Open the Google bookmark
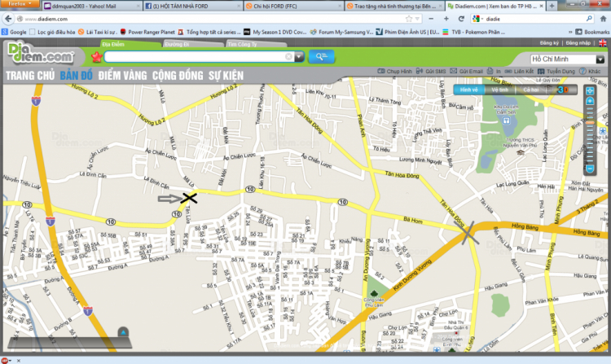Screen dimensions: 611x364 (14, 32)
